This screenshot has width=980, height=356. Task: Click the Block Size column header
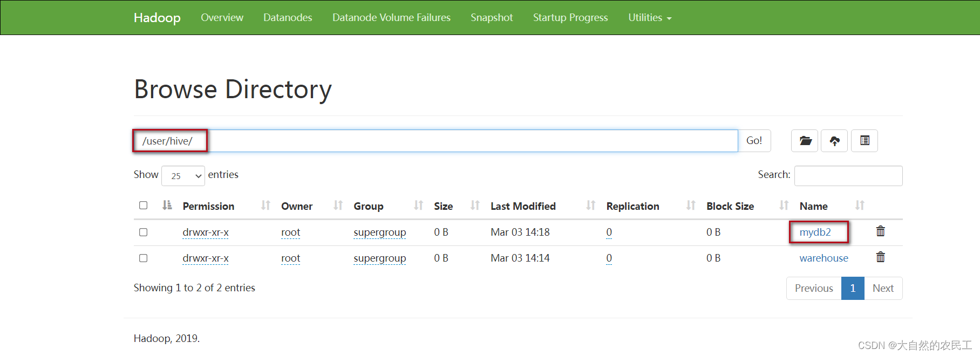(730, 206)
